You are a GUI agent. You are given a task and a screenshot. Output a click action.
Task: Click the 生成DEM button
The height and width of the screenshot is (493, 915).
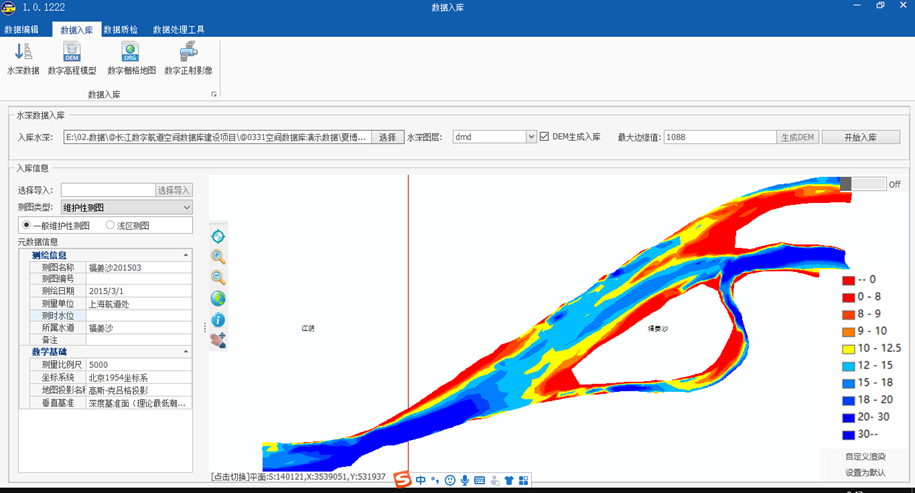(x=798, y=137)
